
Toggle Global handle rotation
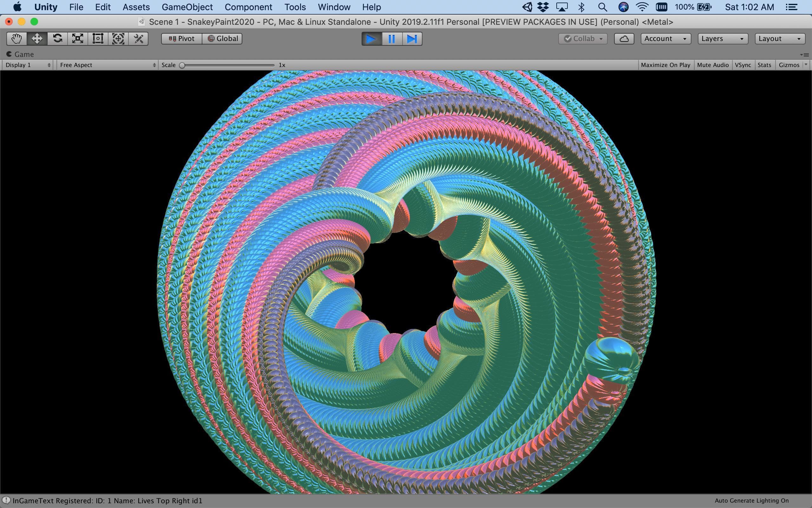coord(222,39)
